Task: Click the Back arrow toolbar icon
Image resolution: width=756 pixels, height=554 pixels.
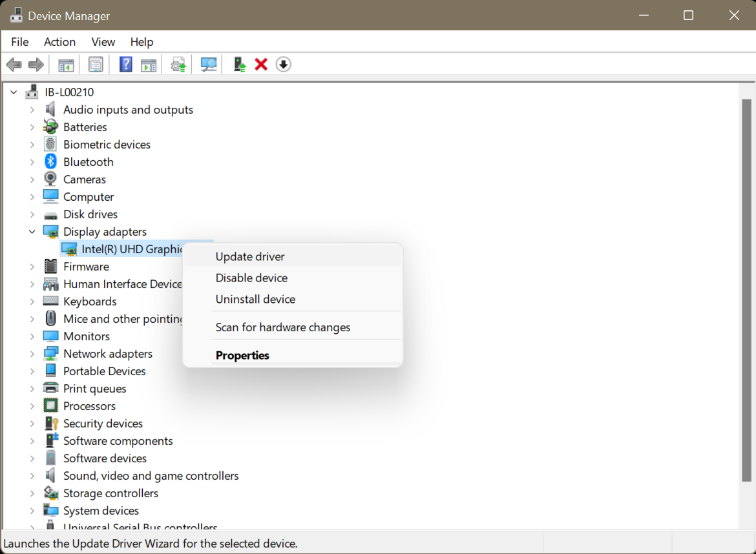Action: [x=14, y=65]
